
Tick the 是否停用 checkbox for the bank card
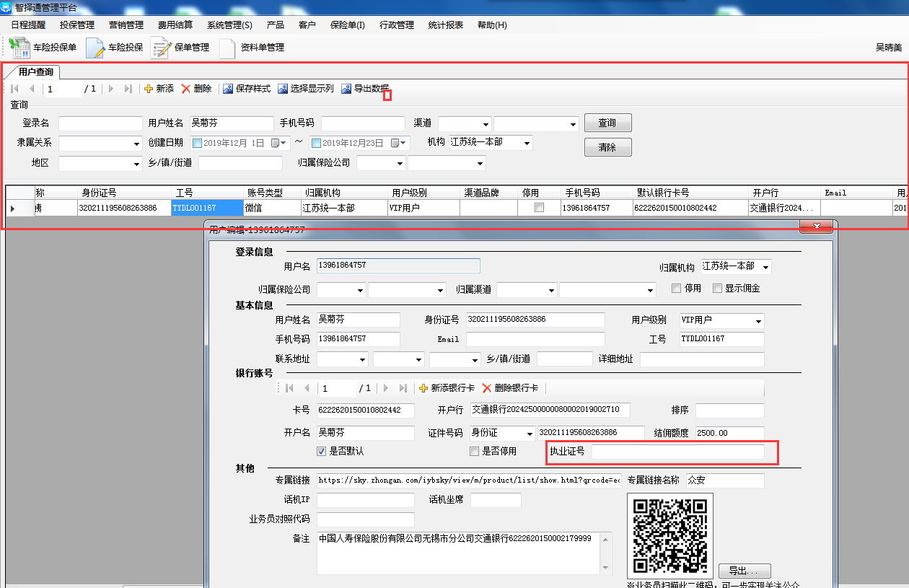474,452
